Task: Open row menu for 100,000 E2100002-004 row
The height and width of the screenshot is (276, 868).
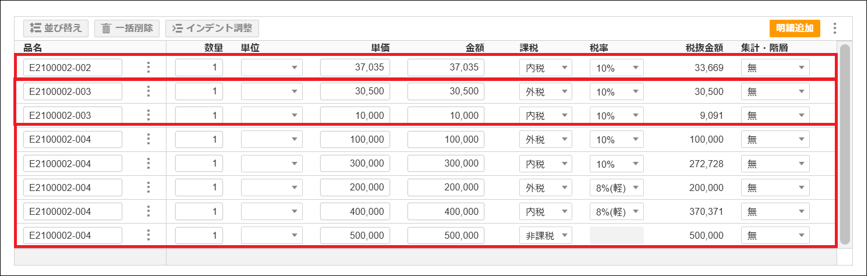Action: coord(148,139)
